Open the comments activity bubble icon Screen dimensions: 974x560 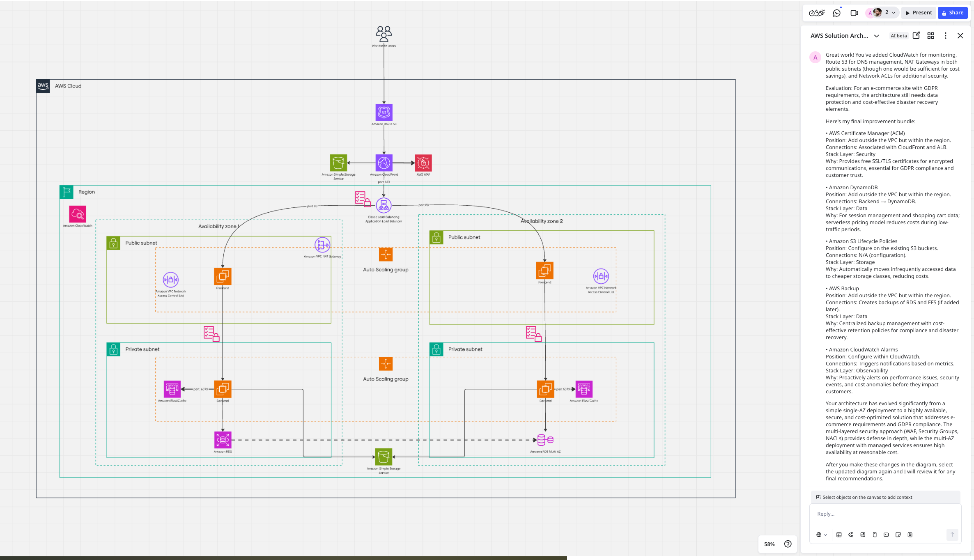click(x=836, y=13)
